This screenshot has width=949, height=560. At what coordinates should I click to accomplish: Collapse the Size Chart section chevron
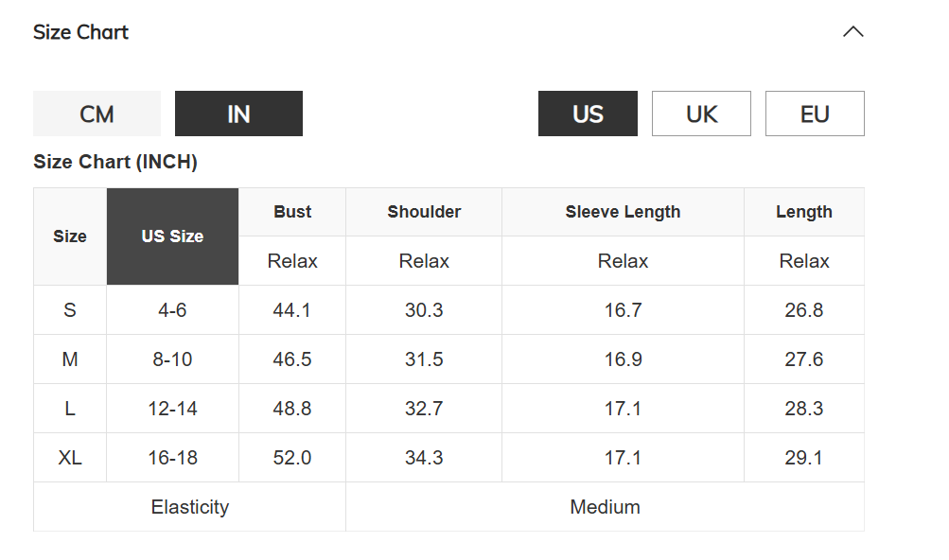852,32
